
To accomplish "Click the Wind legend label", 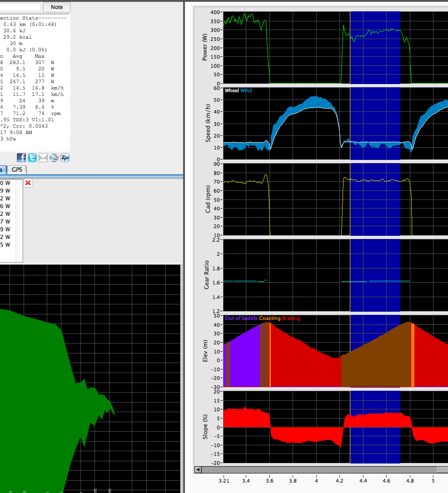I will tap(246, 90).
